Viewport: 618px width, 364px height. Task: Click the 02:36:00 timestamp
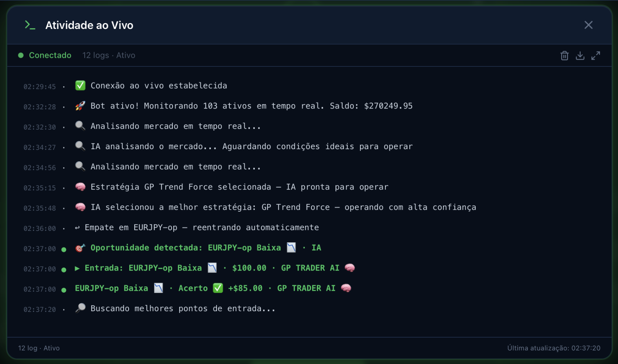coord(40,229)
